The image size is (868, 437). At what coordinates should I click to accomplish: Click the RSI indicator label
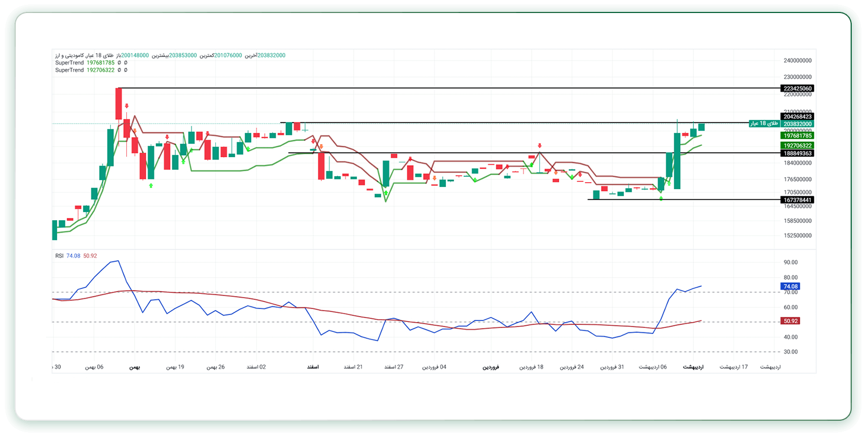(x=59, y=256)
